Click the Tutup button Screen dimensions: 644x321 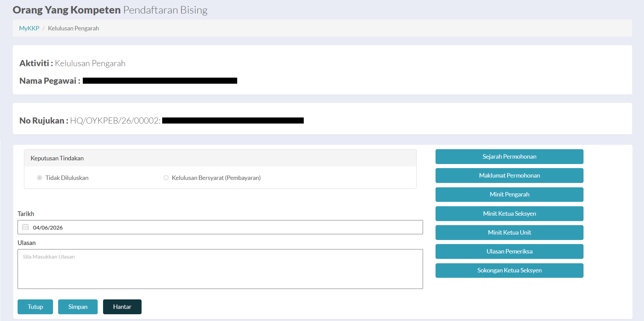(x=35, y=307)
